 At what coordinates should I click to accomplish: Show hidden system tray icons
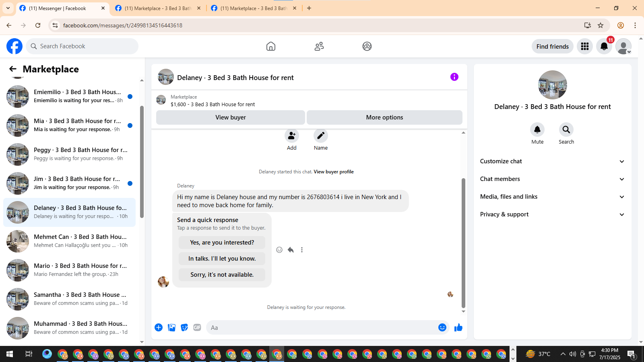pyautogui.click(x=563, y=354)
